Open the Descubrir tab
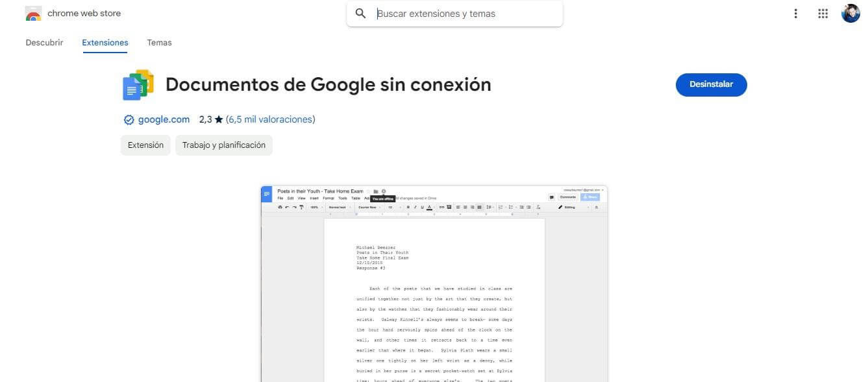 coord(43,42)
